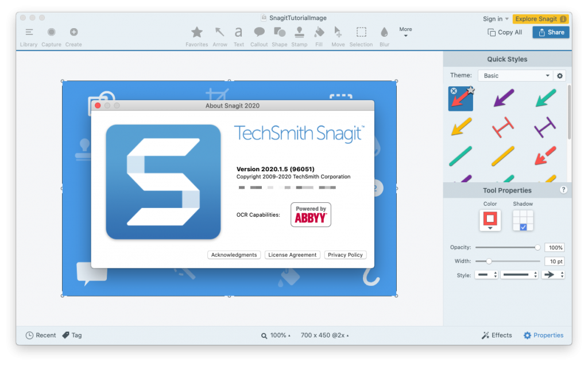Image resolution: width=588 pixels, height=365 pixels.
Task: Click Acknowledgments in About Snagit image
Action: click(234, 255)
